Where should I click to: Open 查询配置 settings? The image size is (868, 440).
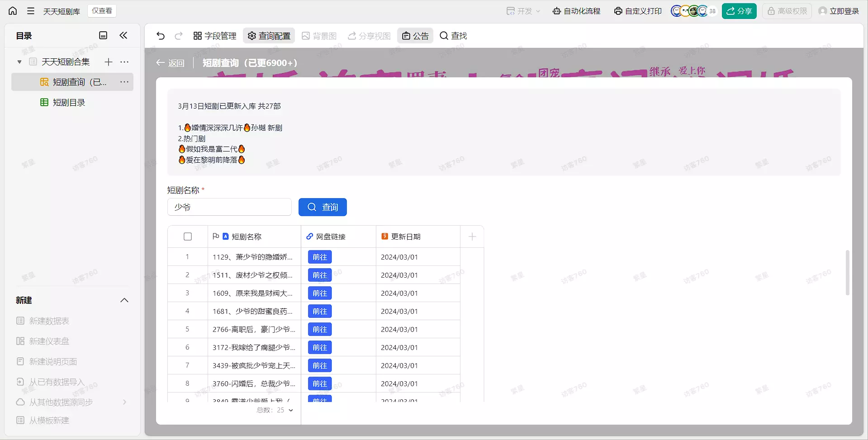(269, 36)
